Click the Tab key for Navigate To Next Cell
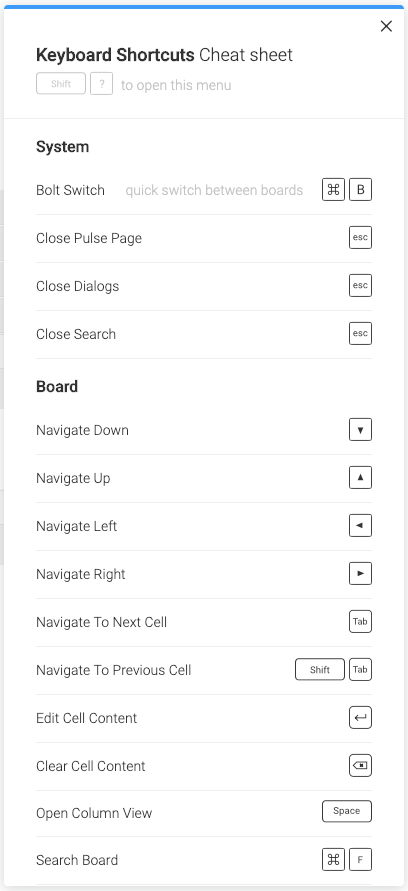408x891 pixels. pyautogui.click(x=360, y=622)
